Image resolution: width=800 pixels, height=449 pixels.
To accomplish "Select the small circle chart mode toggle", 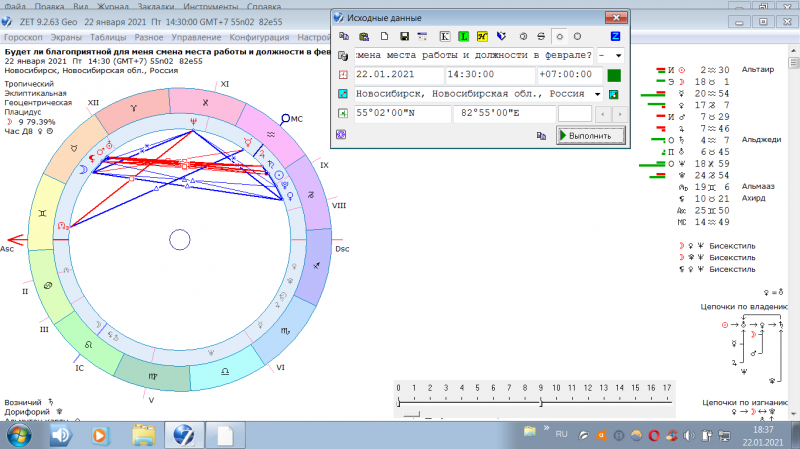I will 557,36.
